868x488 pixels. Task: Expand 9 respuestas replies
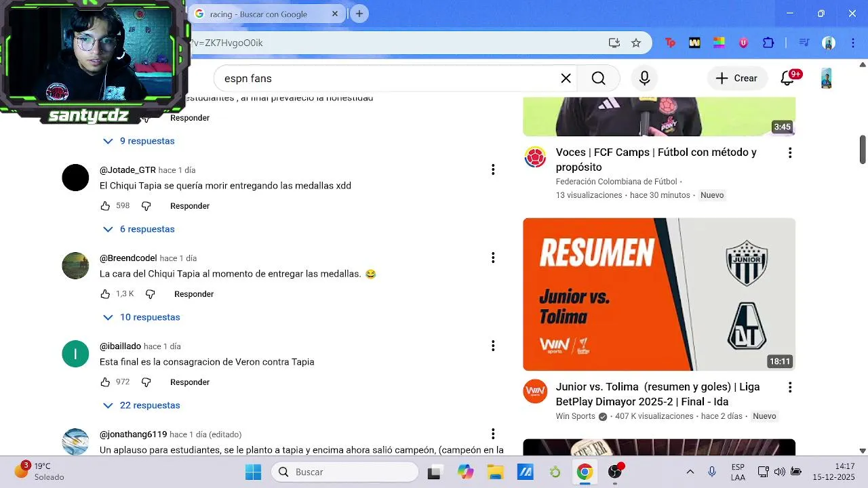138,141
